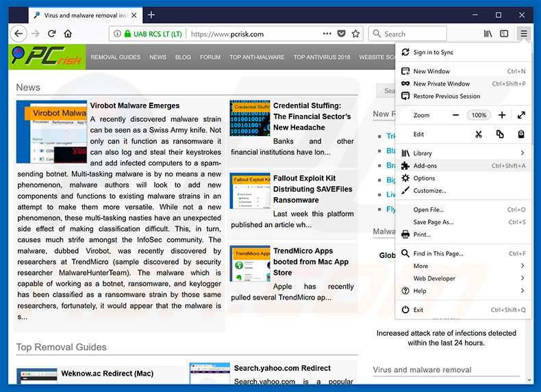
Task: Select Save Page As...
Action: tap(463, 222)
